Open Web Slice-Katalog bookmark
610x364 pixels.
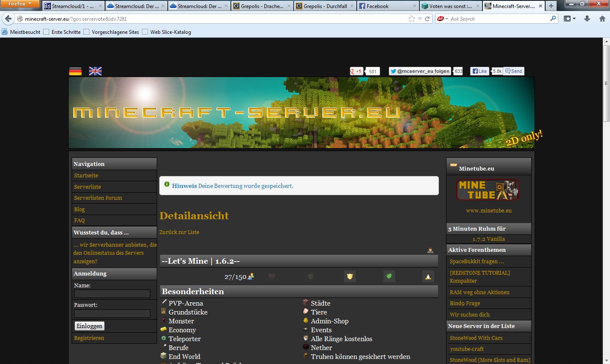(166, 32)
